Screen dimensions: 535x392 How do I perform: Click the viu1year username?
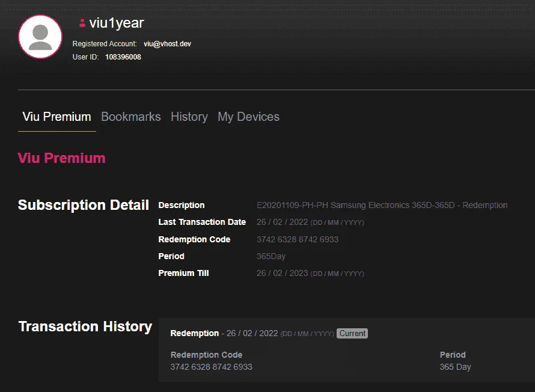tap(117, 23)
